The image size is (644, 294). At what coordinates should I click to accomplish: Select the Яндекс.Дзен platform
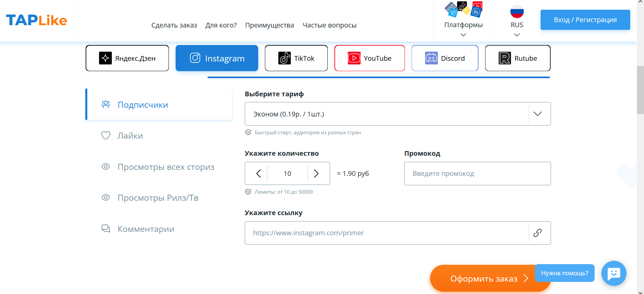point(127,58)
